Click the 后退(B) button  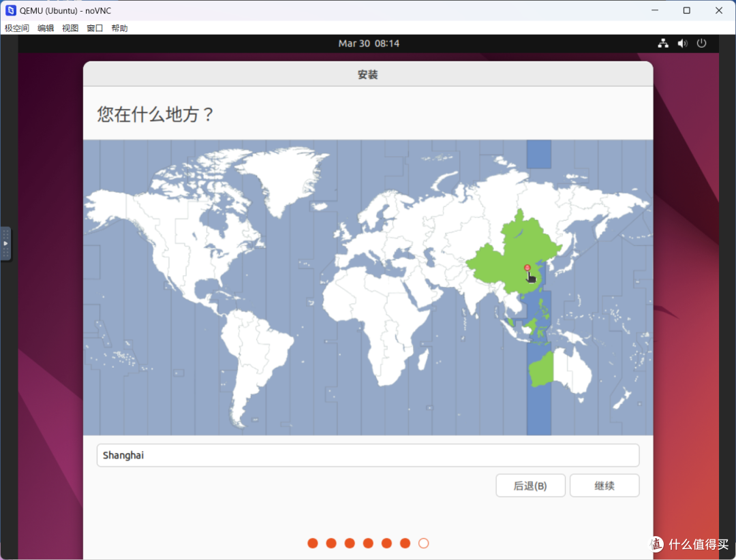530,485
